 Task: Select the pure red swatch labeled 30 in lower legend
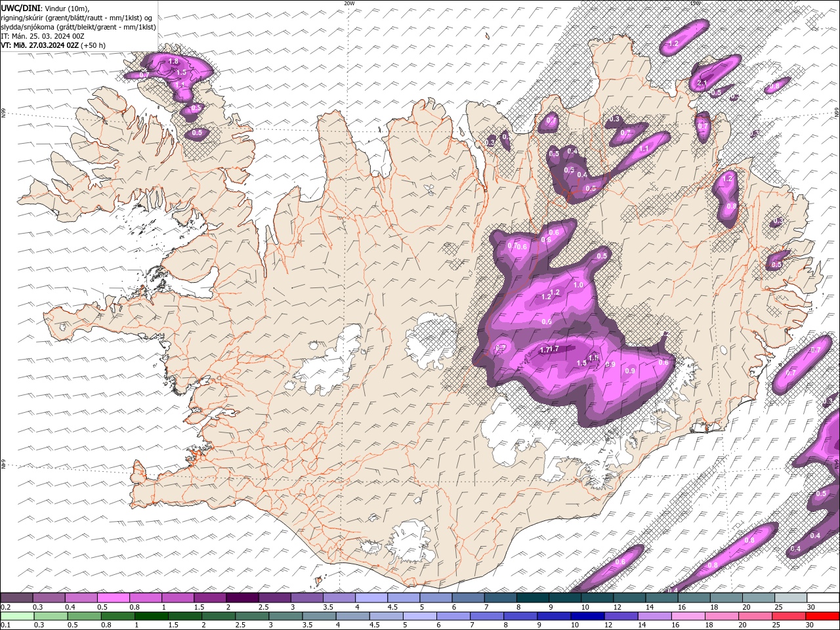click(823, 616)
